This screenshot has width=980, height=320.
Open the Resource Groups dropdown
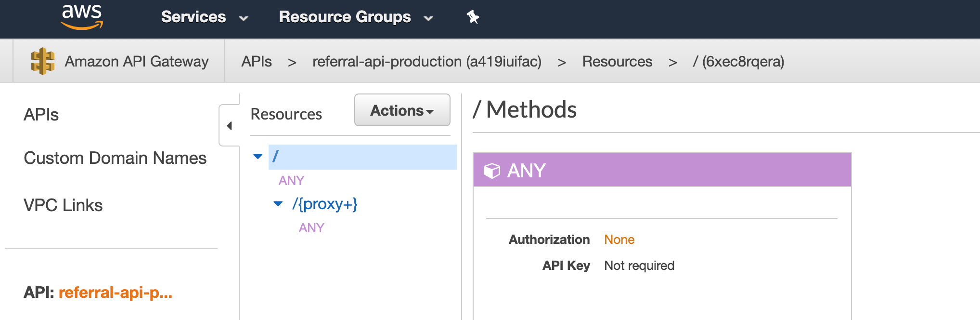point(356,17)
